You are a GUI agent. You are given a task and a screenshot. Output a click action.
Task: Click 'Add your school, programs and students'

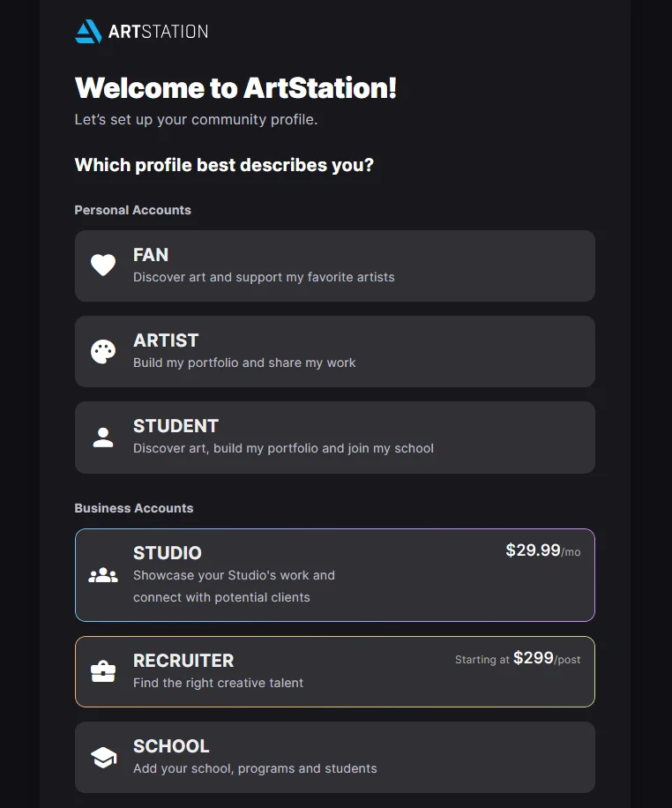[x=255, y=768]
